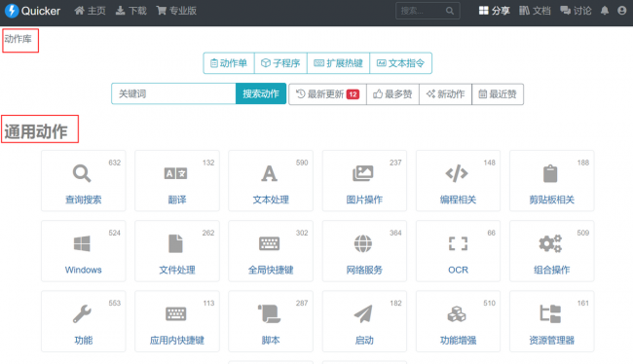633x364 pixels.
Task: Click the 图片操作 link text
Action: (364, 200)
